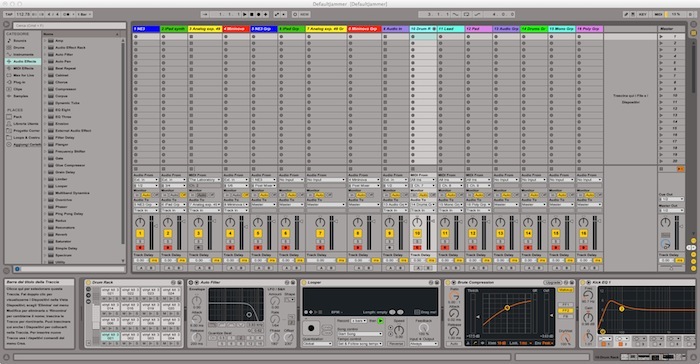This screenshot has height=364, width=700.
Task: Deactivate track 1 with its activator button
Action: [x=140, y=233]
